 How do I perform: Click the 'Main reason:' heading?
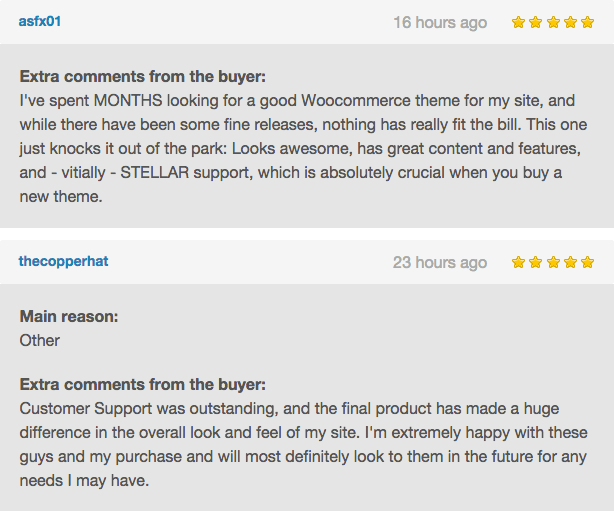point(69,316)
